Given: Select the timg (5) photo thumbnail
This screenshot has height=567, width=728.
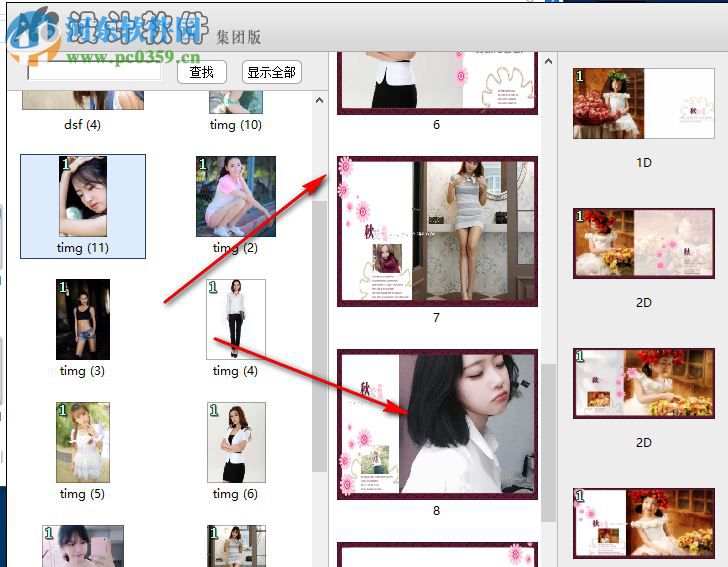Looking at the screenshot, I should pyautogui.click(x=83, y=443).
